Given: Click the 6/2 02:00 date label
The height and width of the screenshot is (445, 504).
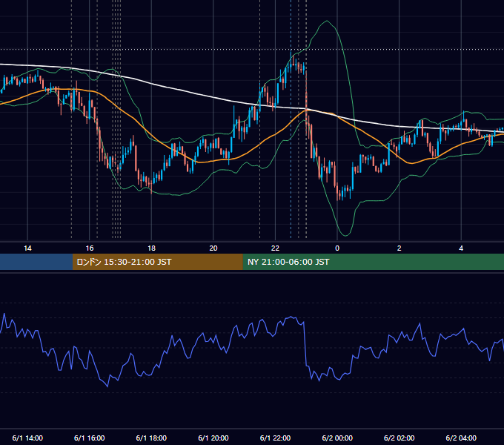Looking at the screenshot, I should (399, 438).
